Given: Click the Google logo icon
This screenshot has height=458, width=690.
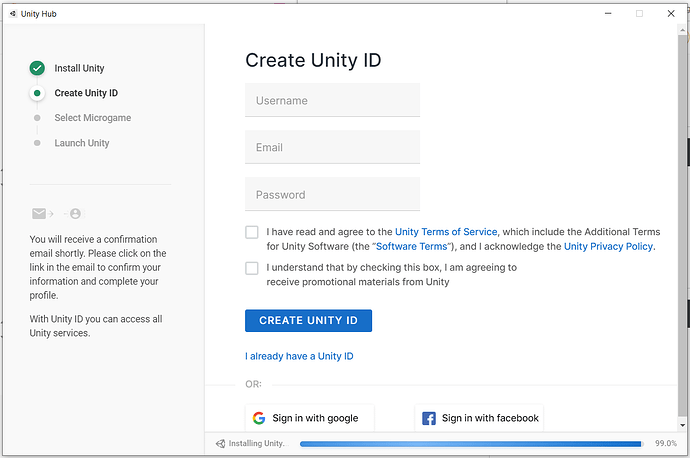Looking at the screenshot, I should (259, 418).
